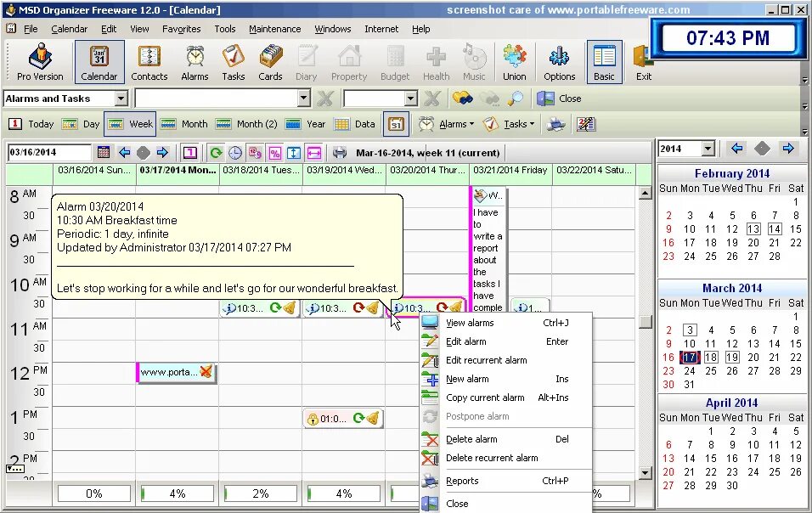
Task: Open the Tasks module icon
Action: point(234,61)
